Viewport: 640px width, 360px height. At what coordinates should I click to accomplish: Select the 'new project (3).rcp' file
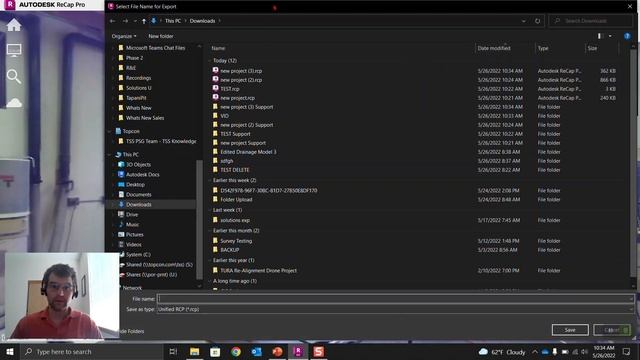[x=241, y=71]
